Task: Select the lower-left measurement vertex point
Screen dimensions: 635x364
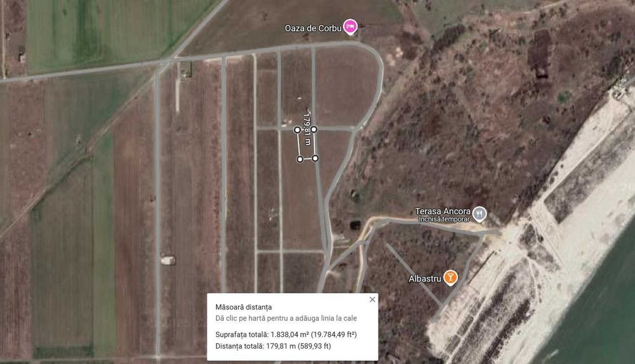Action: click(x=300, y=159)
